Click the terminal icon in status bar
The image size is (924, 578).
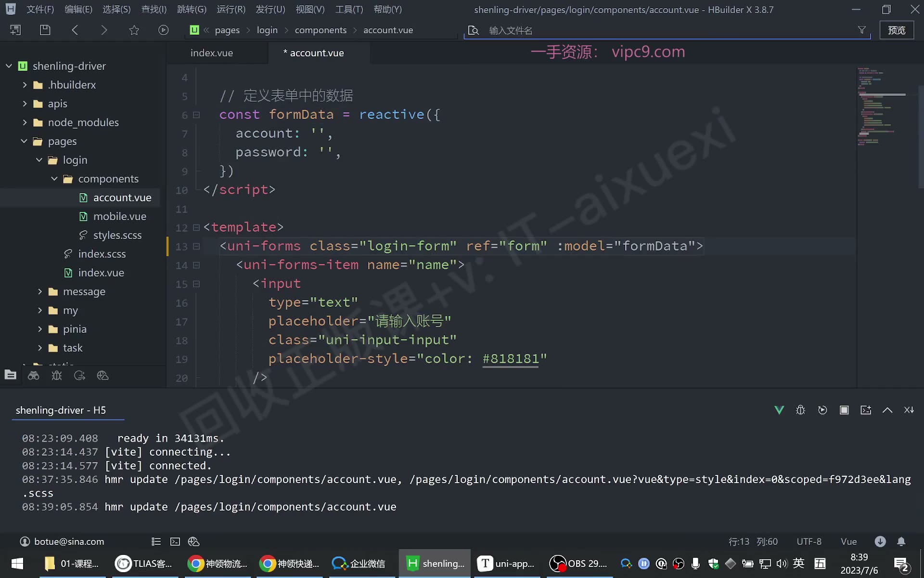click(175, 541)
